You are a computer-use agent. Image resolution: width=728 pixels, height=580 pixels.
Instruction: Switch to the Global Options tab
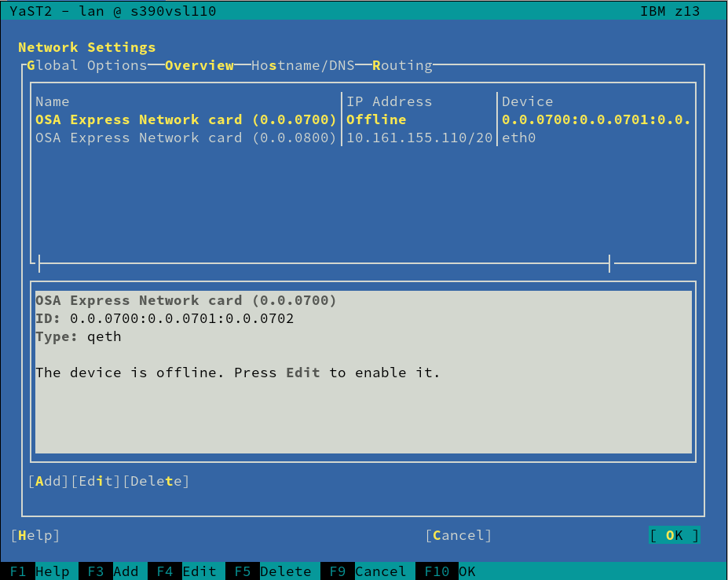tap(86, 65)
